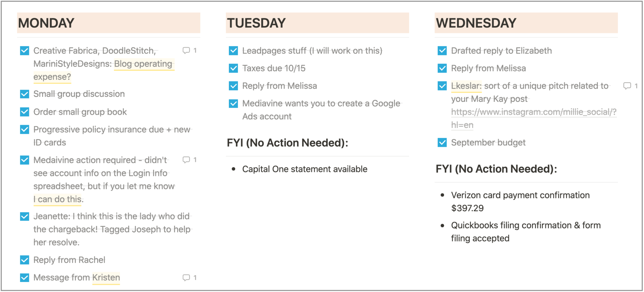Select the TUESDAY column heading

tap(256, 23)
